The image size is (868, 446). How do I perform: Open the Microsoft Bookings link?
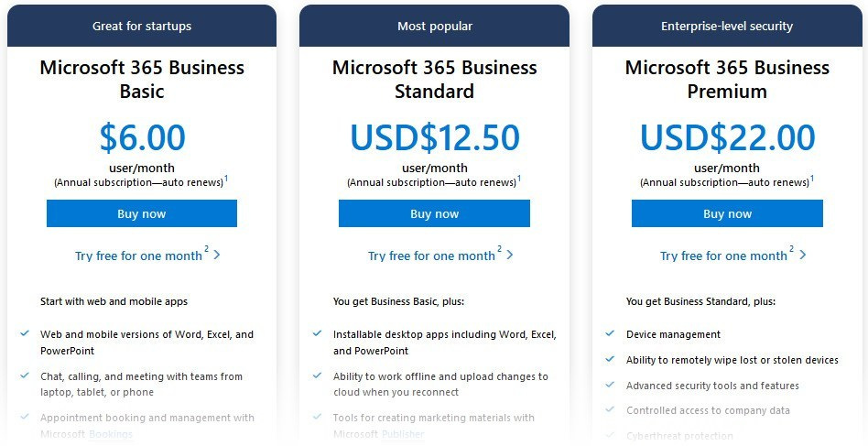(x=110, y=434)
